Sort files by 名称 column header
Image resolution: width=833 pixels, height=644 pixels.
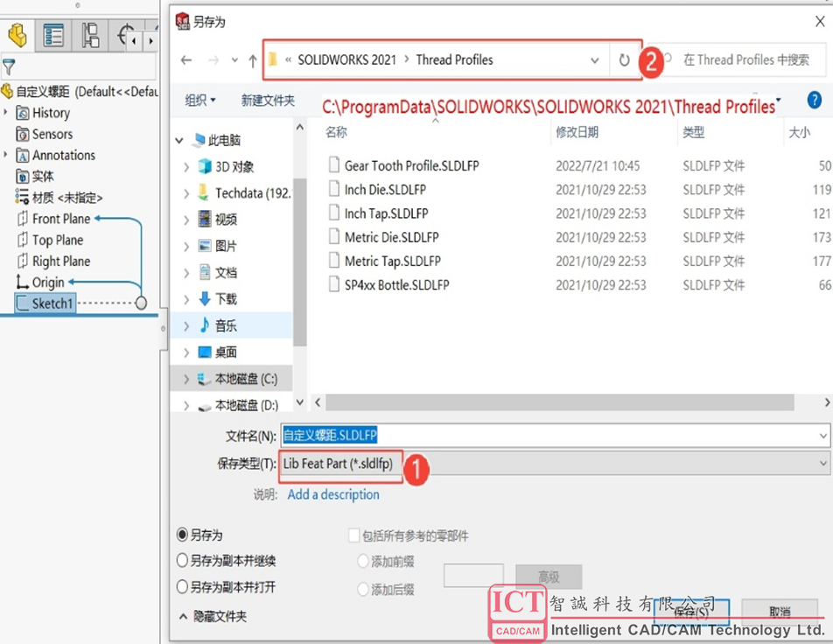336,132
